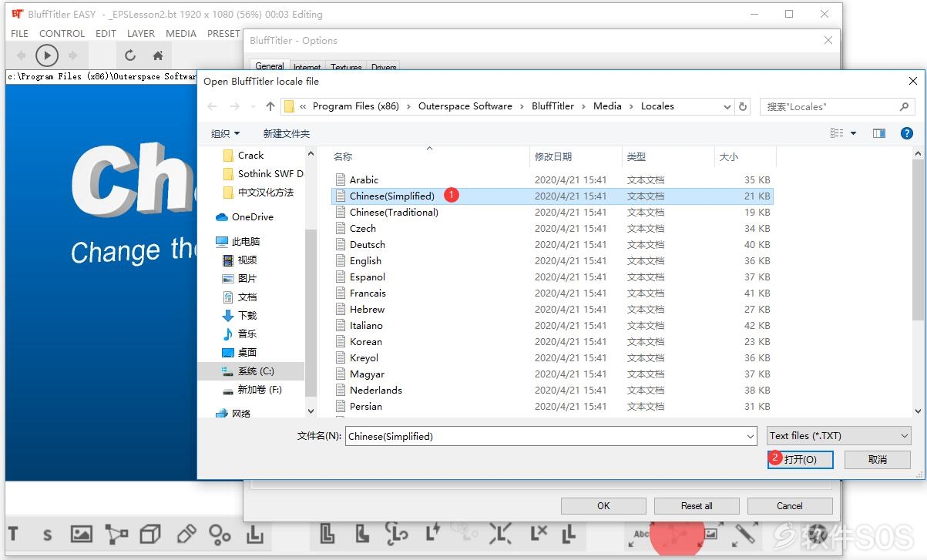Open the CONTROL menu in BluffTitler
The image size is (927, 560).
coord(62,33)
